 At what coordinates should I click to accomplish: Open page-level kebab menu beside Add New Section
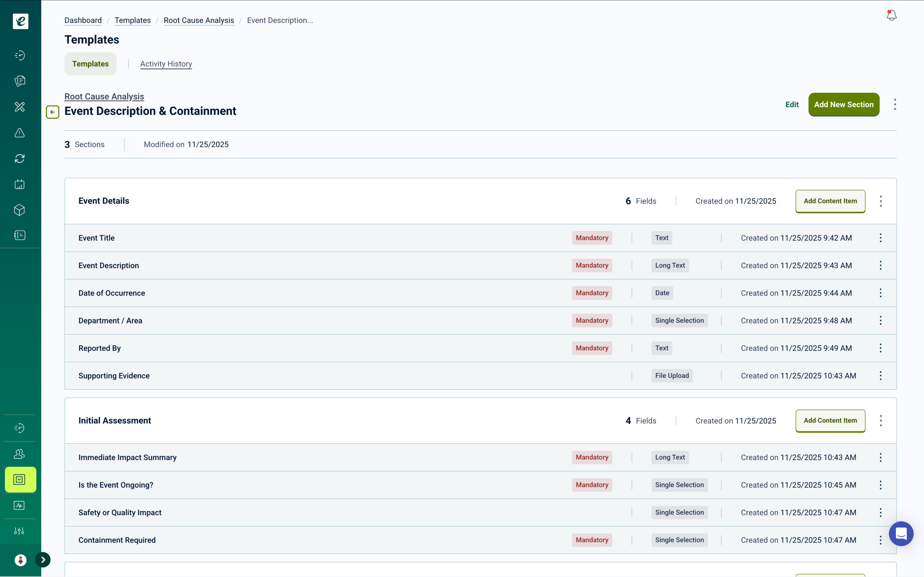(x=895, y=105)
